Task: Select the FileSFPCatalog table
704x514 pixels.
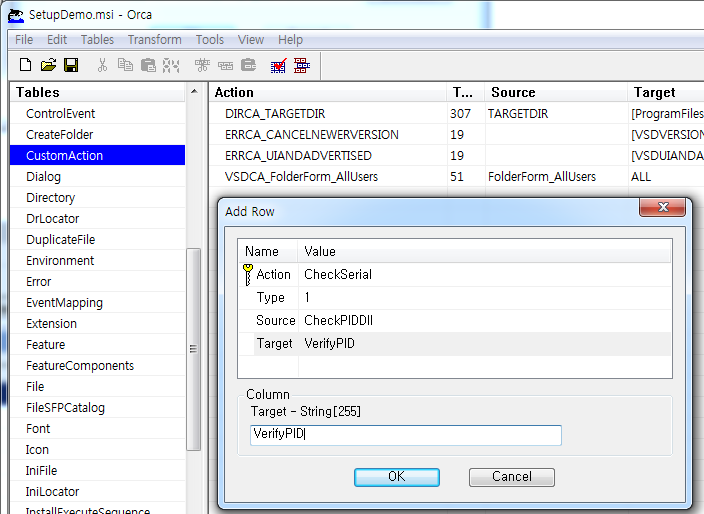Action: click(x=97, y=408)
